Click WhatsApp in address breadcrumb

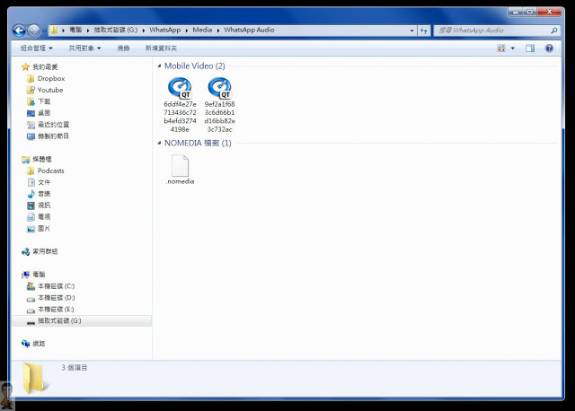click(165, 30)
